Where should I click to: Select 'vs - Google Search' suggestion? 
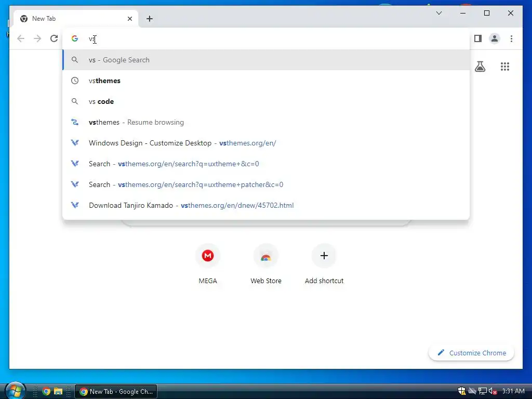[x=266, y=60]
